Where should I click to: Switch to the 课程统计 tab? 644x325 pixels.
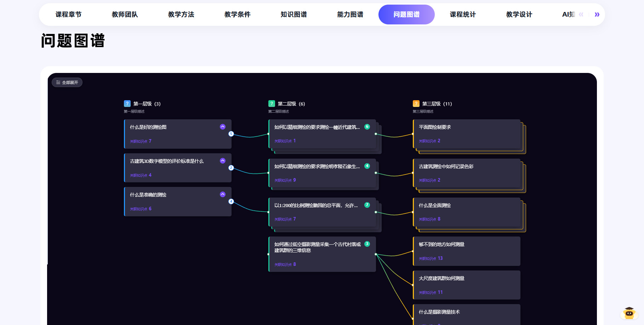pyautogui.click(x=463, y=15)
